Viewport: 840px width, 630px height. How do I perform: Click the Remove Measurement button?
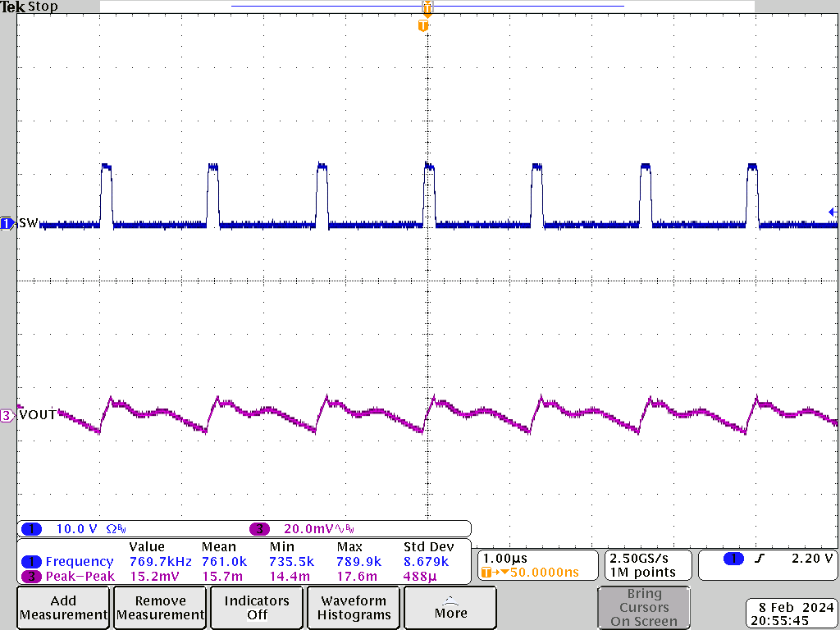coord(159,607)
